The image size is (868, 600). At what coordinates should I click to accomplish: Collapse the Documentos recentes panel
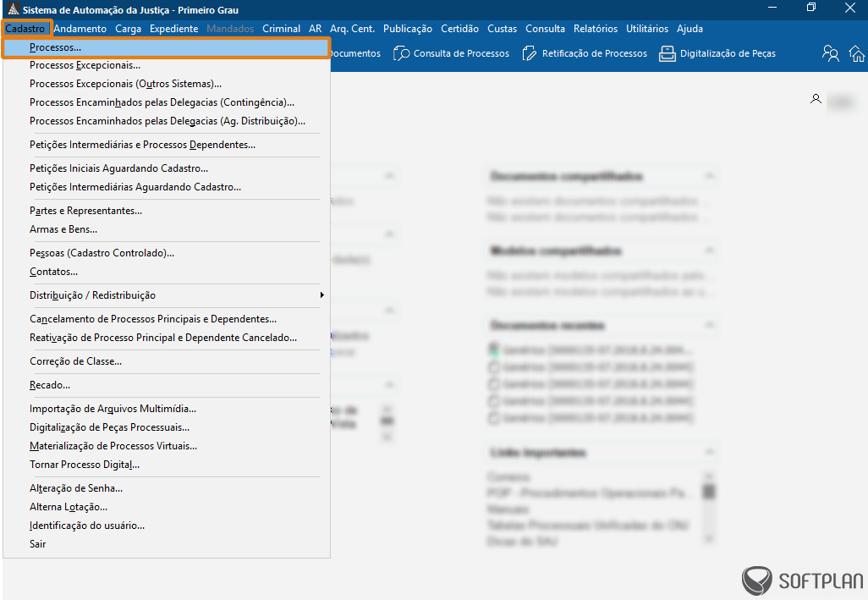click(709, 325)
